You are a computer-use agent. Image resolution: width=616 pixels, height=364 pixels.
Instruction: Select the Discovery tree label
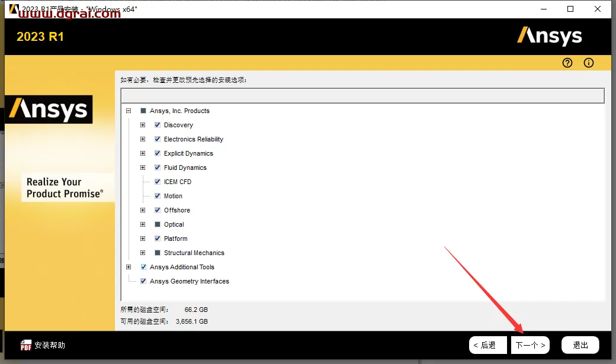178,125
